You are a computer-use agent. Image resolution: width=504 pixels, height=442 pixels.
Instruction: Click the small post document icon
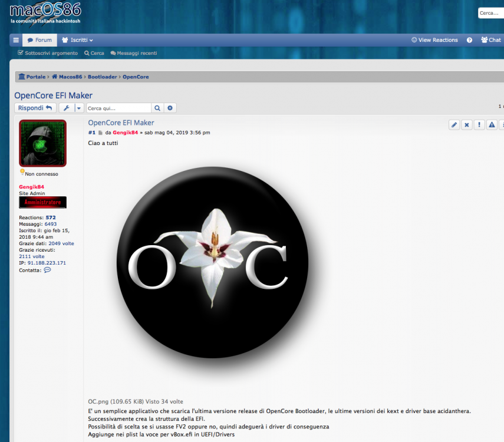[100, 133]
